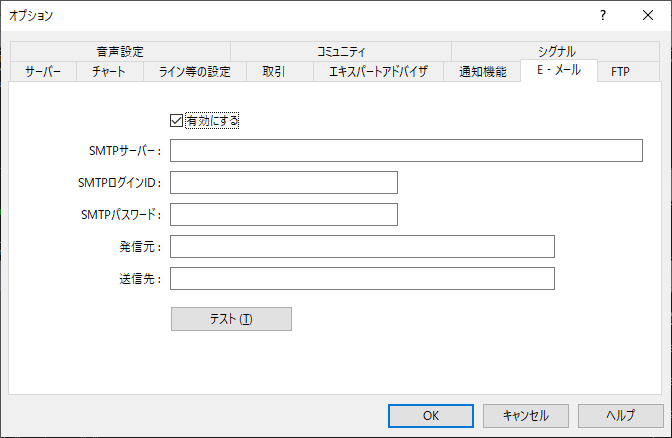The image size is (672, 438).
Task: Click the SMTPサーバー input field
Action: [405, 151]
